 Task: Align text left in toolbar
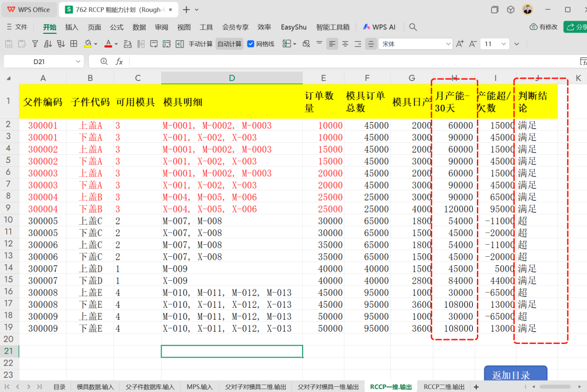[332, 44]
